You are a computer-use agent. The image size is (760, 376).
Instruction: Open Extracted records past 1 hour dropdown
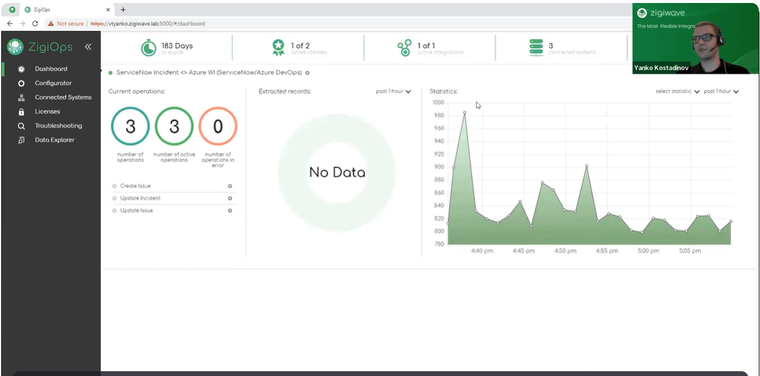pyautogui.click(x=393, y=91)
